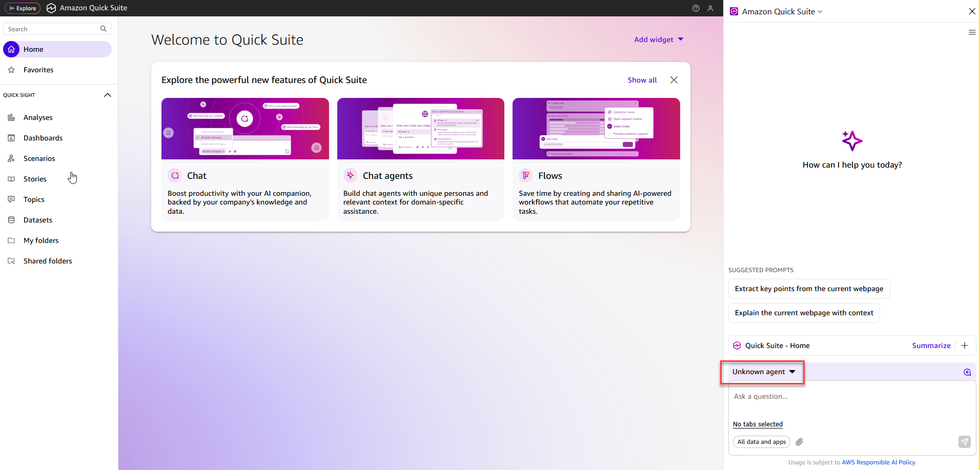Click the Chat icon beside the Chat title

(175, 175)
